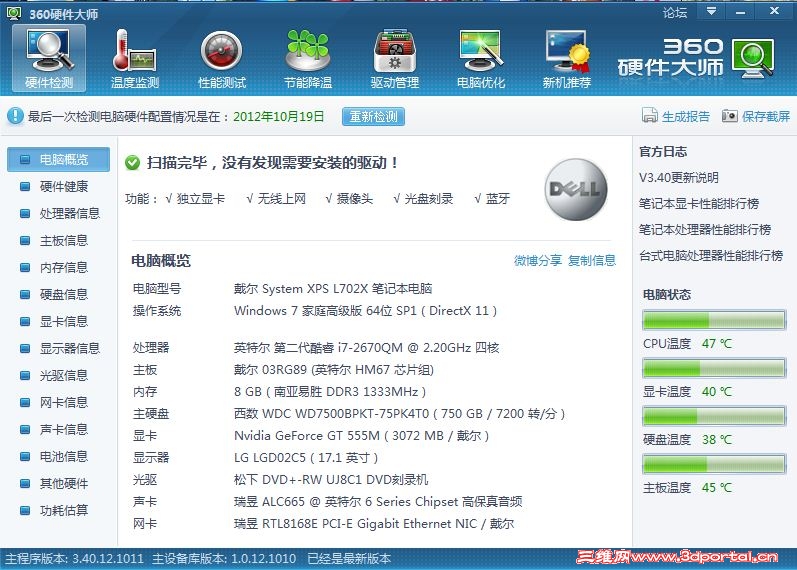
Task: Click the LG LGD02C5 display text
Action: click(306, 458)
